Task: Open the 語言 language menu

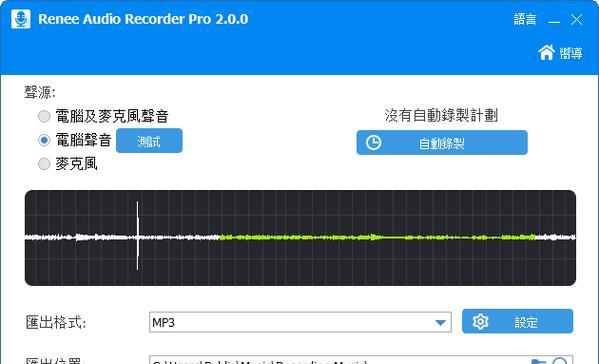Action: [525, 19]
